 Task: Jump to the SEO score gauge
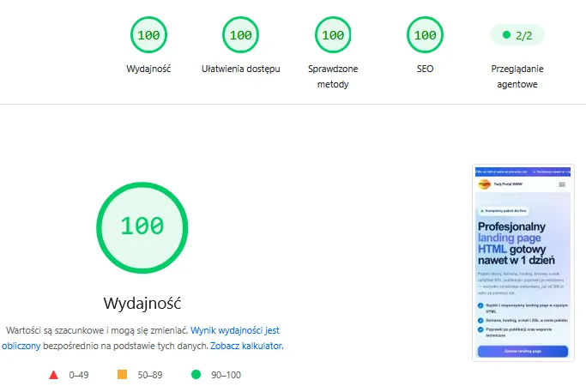click(425, 35)
